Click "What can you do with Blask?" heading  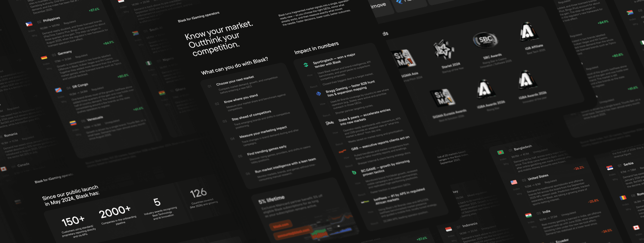[234, 66]
